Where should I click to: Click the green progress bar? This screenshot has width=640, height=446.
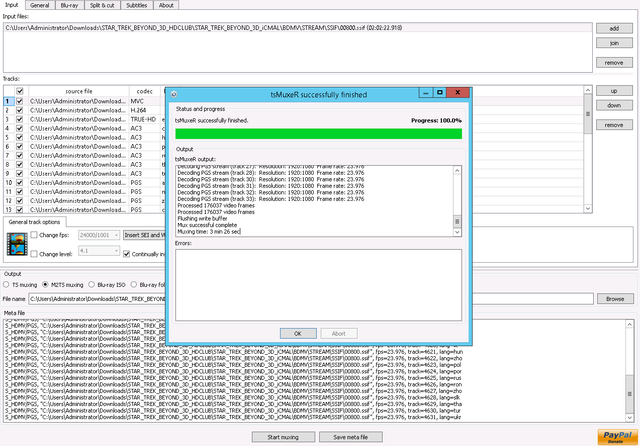(x=318, y=134)
